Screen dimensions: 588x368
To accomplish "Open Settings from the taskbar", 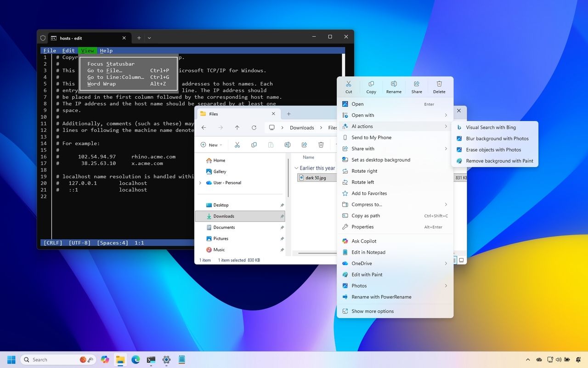I will point(166,360).
